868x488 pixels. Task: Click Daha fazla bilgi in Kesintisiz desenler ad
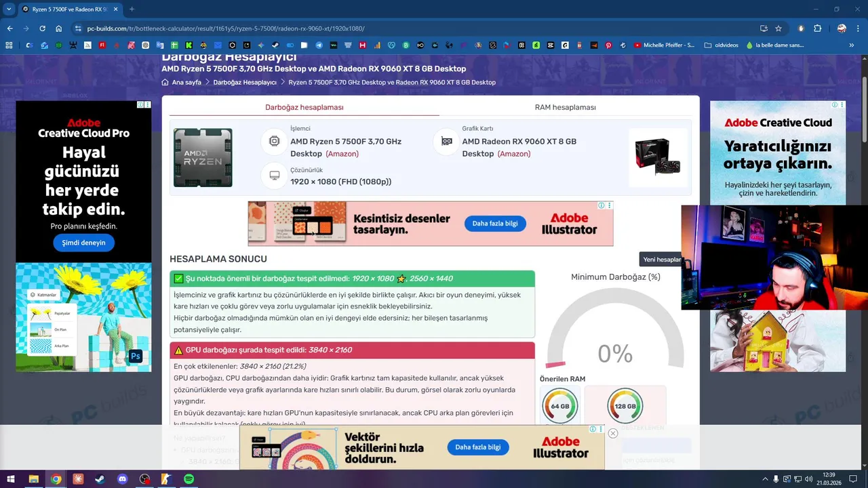click(x=495, y=224)
